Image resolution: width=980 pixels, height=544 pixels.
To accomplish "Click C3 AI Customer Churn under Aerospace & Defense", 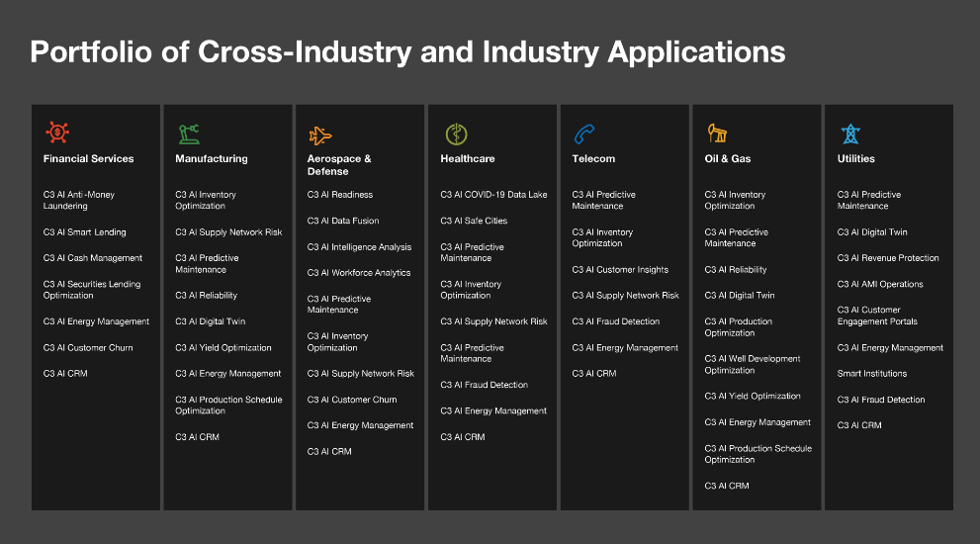I will click(x=352, y=400).
